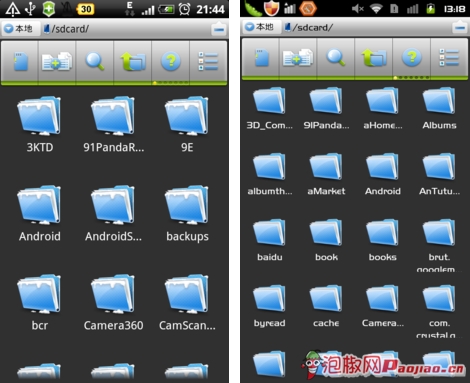Image resolution: width=470 pixels, height=383 pixels.
Task: Tap the Wi-Fi icon in right status bar
Action: tap(376, 9)
